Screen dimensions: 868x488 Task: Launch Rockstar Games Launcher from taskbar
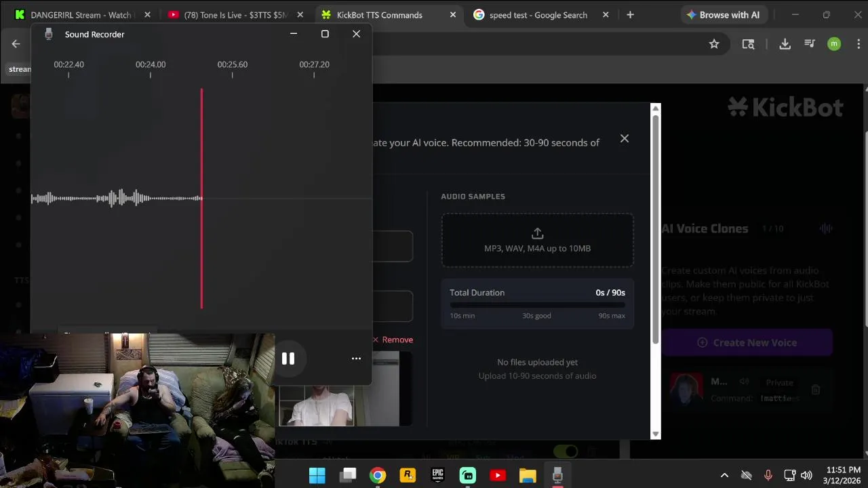coord(408,475)
